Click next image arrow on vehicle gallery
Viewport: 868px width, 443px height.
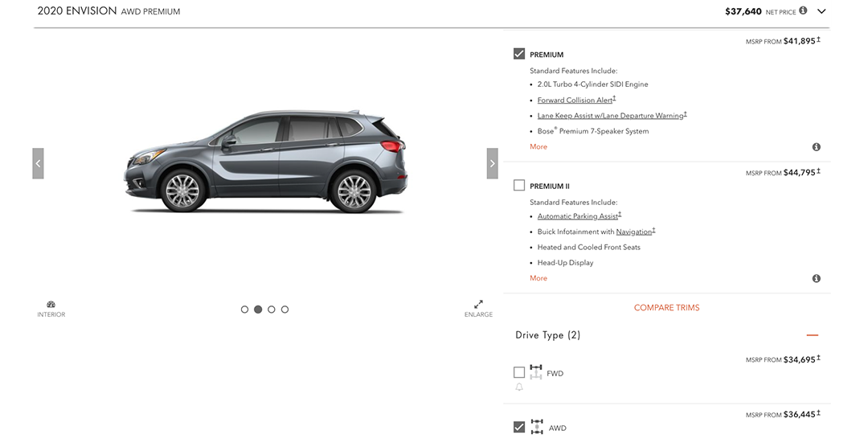point(492,163)
